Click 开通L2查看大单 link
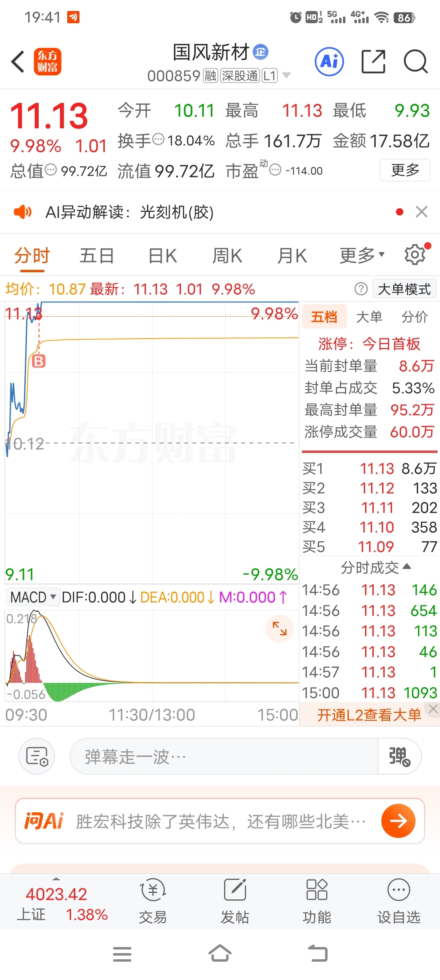The height and width of the screenshot is (980, 440). coord(369,715)
